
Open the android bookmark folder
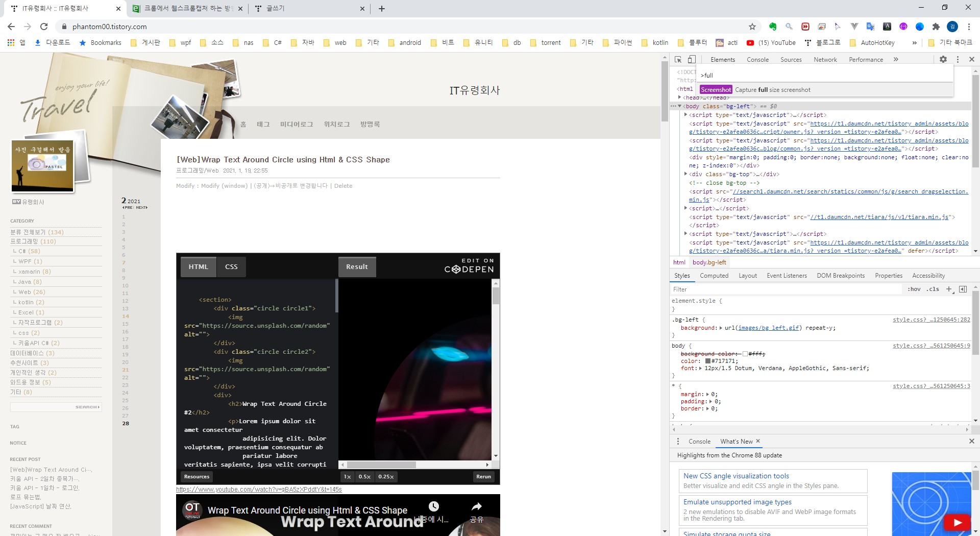coord(404,42)
